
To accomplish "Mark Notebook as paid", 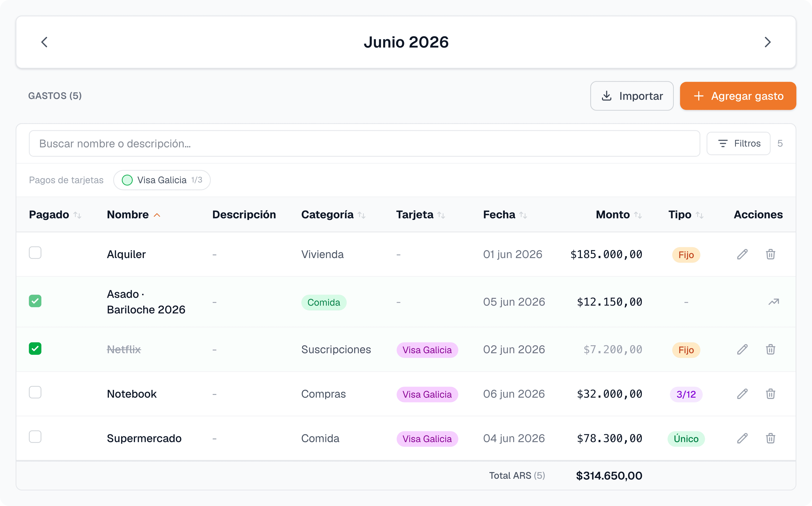I will point(35,392).
